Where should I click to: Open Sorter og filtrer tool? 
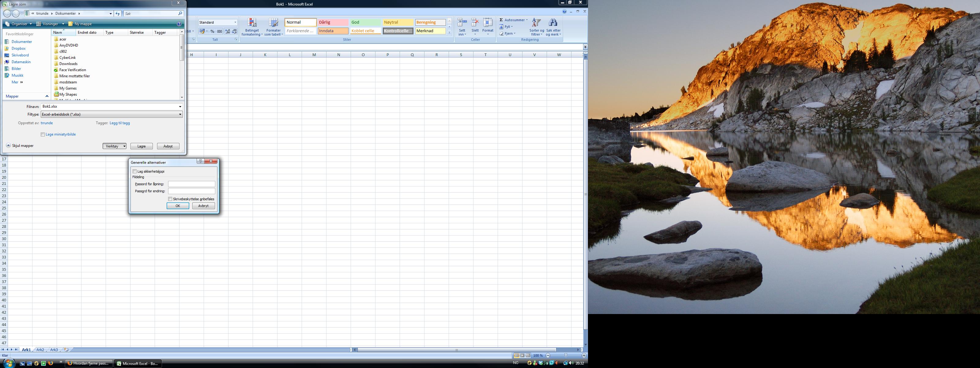tap(537, 27)
